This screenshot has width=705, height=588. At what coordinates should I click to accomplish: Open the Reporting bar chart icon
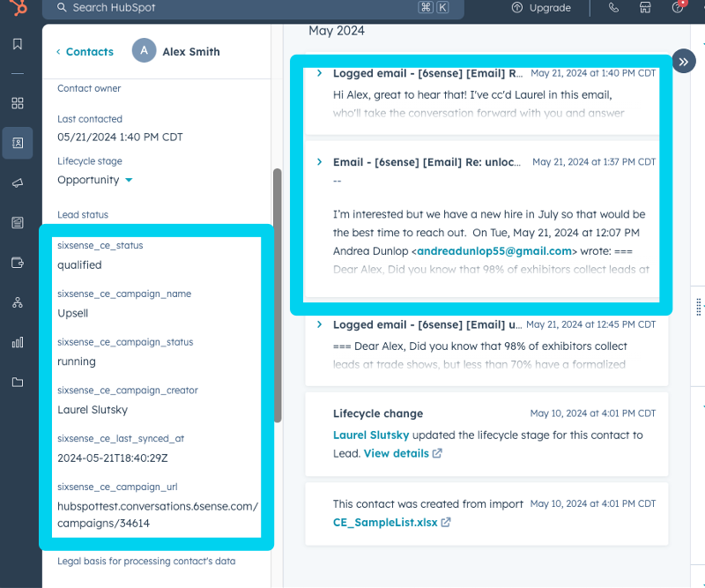click(x=18, y=342)
